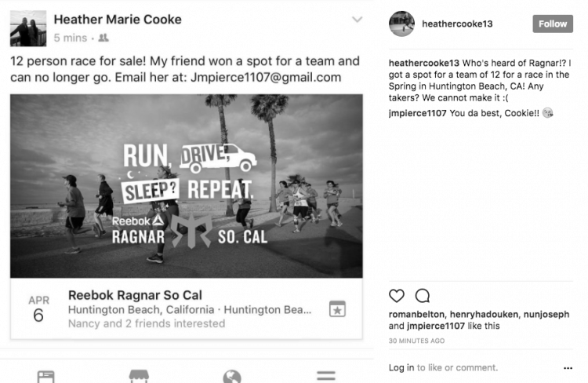Open the News Feed tab icon
The height and width of the screenshot is (383, 588).
pos(46,377)
